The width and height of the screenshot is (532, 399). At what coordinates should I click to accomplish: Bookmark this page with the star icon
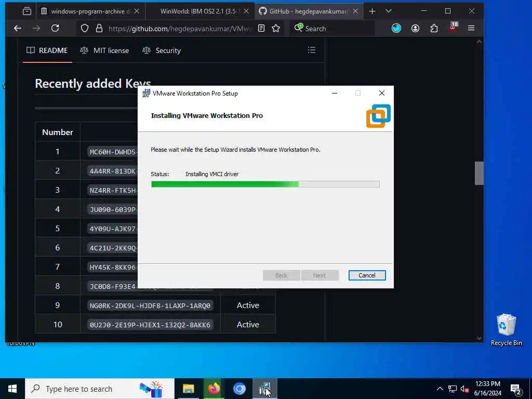click(x=276, y=29)
